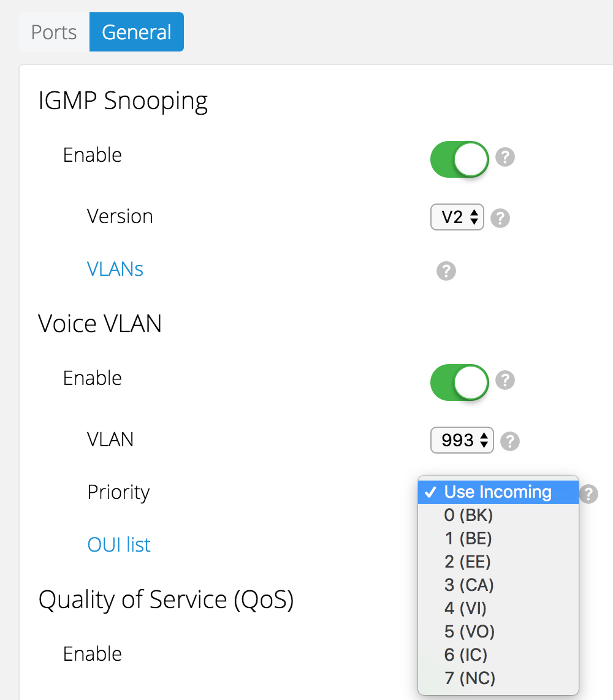Viewport: 613px width, 700px height.
Task: Turn off Voice VLAN
Action: point(459,382)
